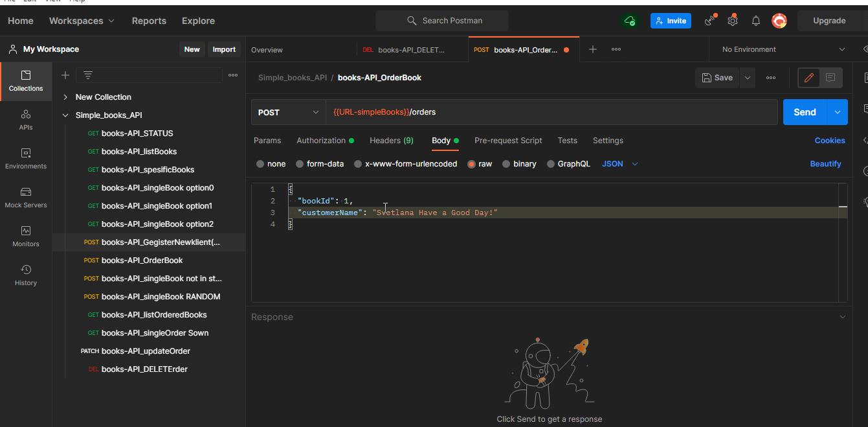Viewport: 868px width, 427px height.
Task: Click the Send button
Action: click(805, 112)
